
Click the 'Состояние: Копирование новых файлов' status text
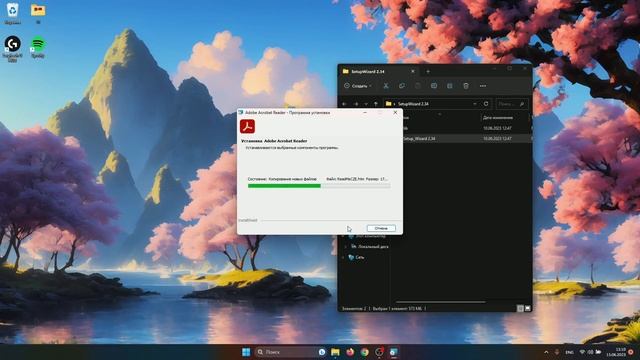click(x=282, y=179)
